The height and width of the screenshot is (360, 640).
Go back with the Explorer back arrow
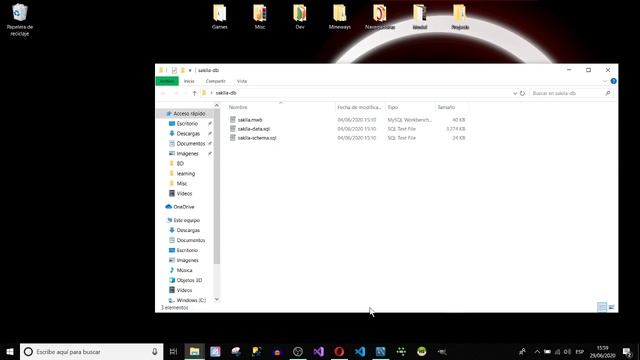tap(163, 93)
